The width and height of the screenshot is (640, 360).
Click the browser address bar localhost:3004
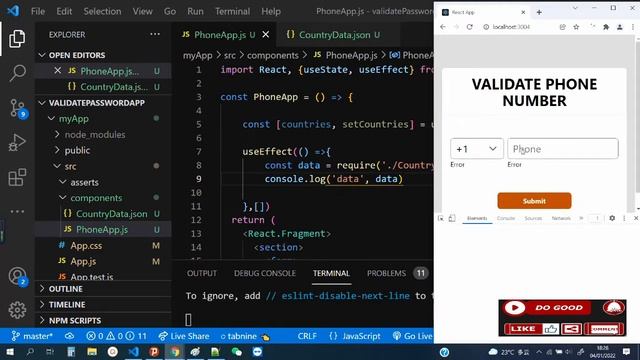pyautogui.click(x=511, y=27)
